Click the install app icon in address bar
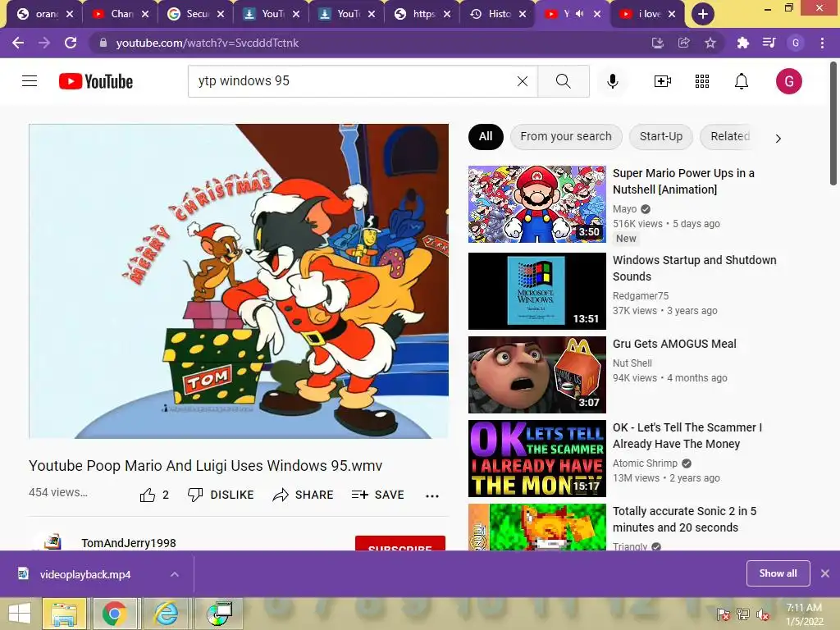This screenshot has width=840, height=630. 657,43
